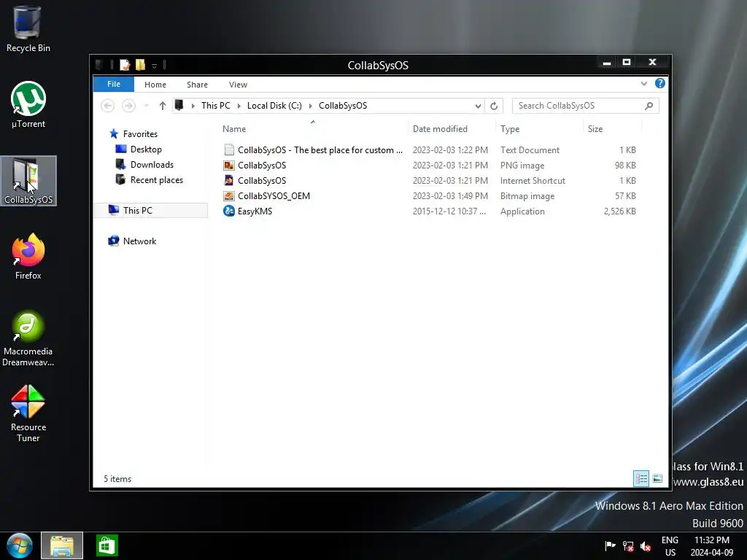This screenshot has width=747, height=560.
Task: Select the µTorrent desktop shortcut
Action: (28, 105)
